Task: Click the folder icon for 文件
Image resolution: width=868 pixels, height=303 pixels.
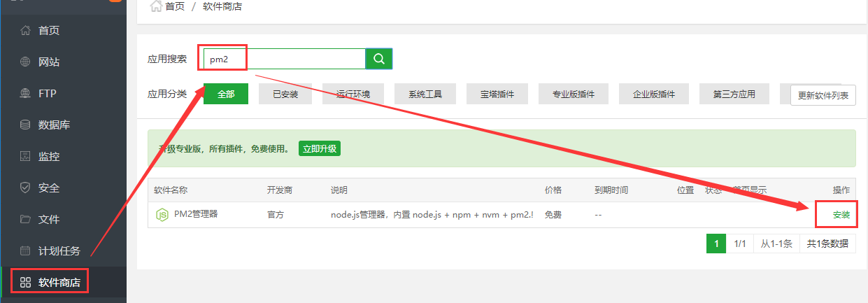Action: (26, 219)
